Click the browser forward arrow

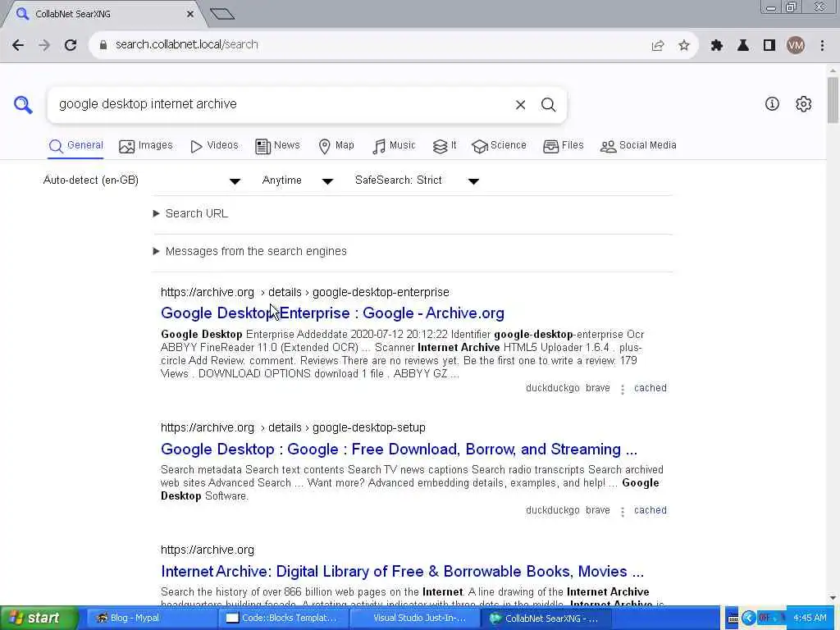(44, 45)
